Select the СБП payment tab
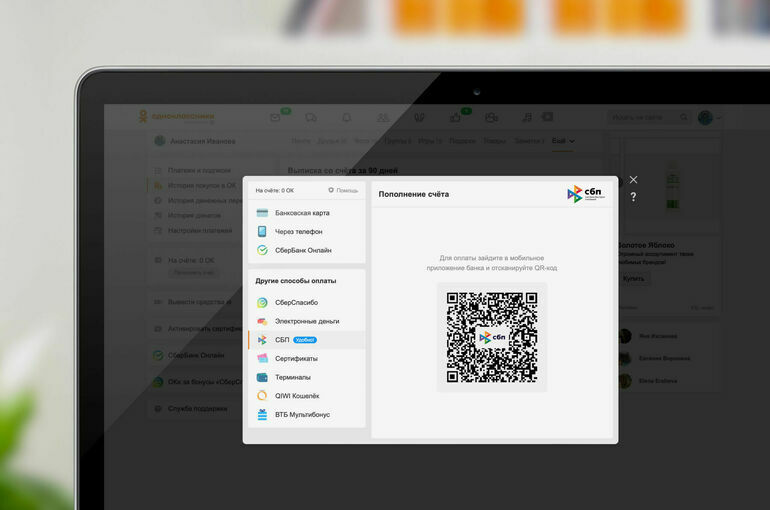The height and width of the screenshot is (510, 770). [282, 340]
